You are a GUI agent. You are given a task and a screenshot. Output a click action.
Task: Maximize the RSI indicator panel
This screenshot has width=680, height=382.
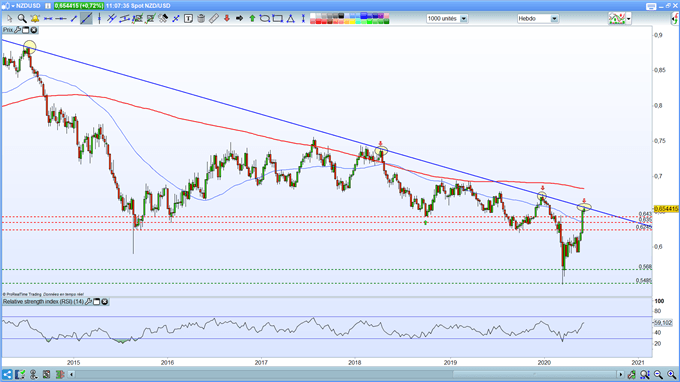(97, 301)
